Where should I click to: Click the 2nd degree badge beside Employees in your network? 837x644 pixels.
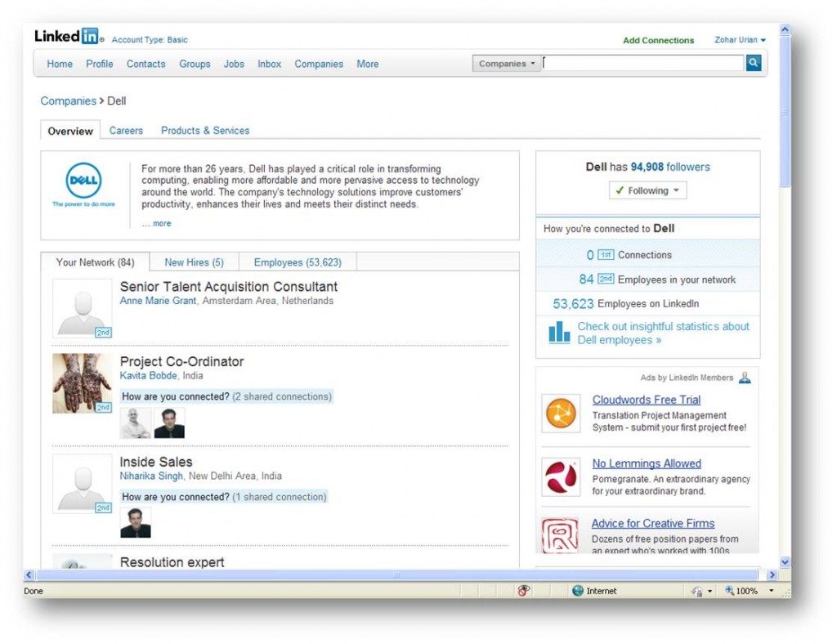606,279
